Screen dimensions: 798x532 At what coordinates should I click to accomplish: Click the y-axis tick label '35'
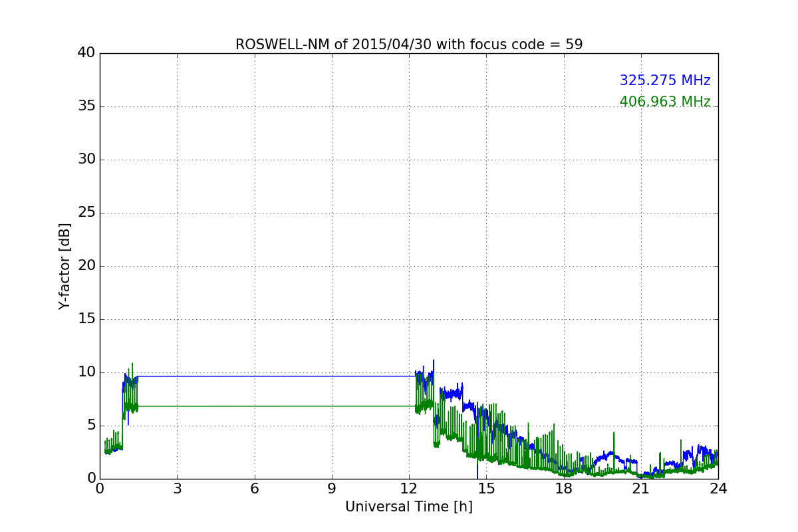(x=86, y=106)
